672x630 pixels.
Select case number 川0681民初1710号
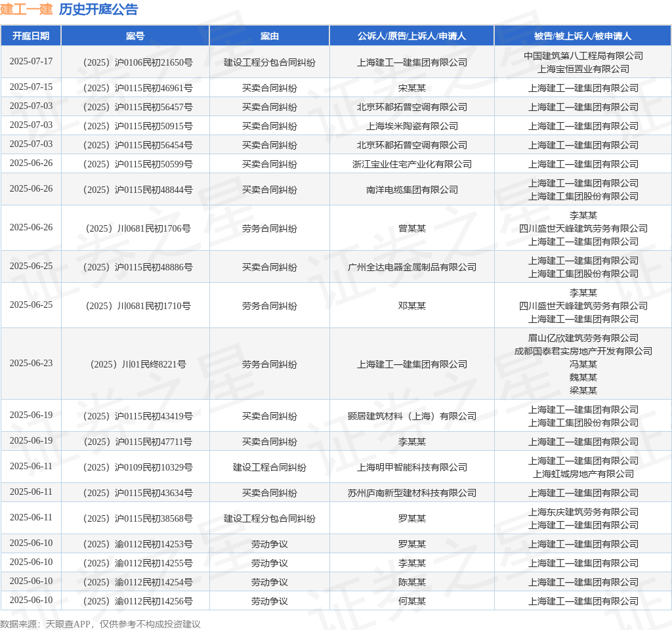click(138, 306)
